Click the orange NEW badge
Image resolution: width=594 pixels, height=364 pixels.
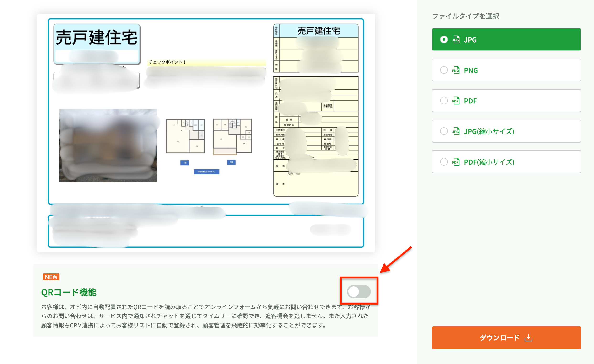click(x=51, y=277)
